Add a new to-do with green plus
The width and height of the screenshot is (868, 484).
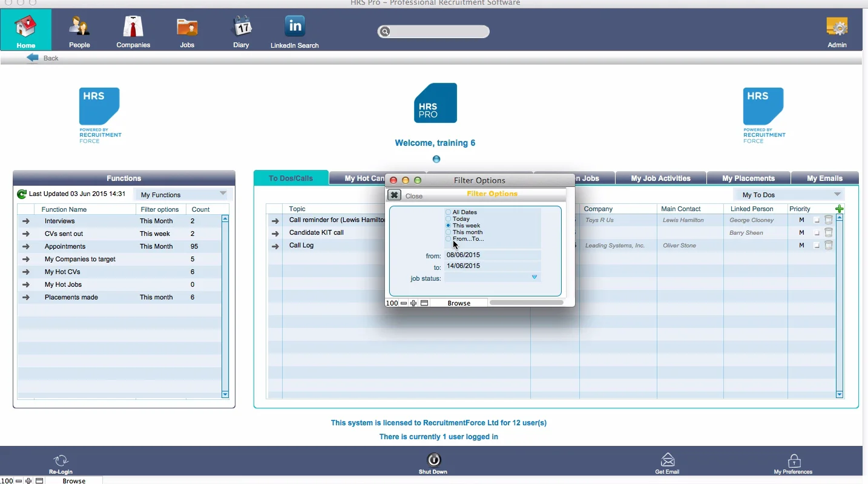[x=840, y=209]
